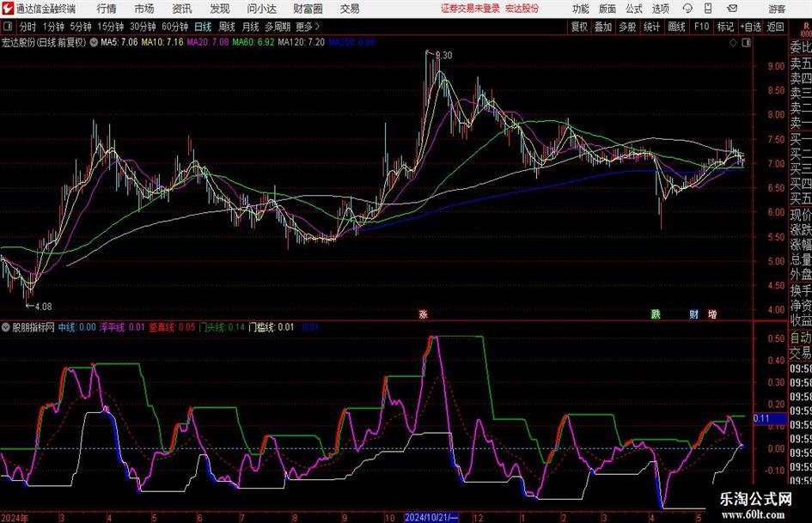This screenshot has height=523, width=812.
Task: Toggle the left panel icon in period bar
Action: tap(8, 27)
